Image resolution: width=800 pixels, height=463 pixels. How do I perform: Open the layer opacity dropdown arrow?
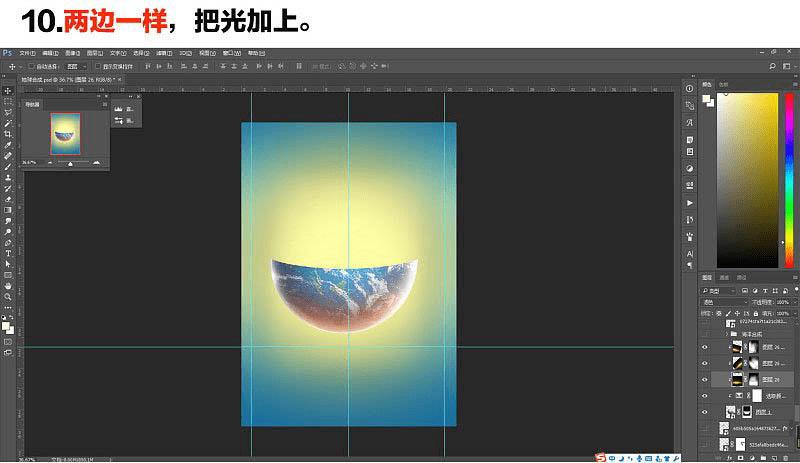[793, 302]
